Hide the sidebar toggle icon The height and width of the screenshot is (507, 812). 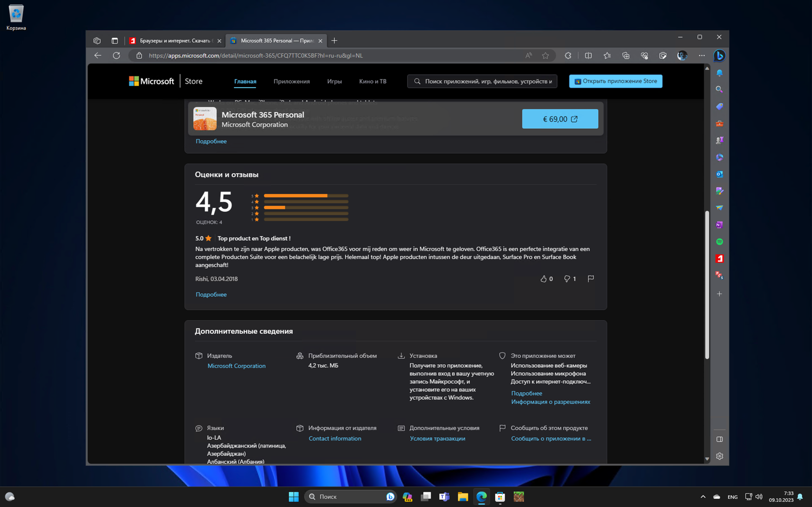719,439
